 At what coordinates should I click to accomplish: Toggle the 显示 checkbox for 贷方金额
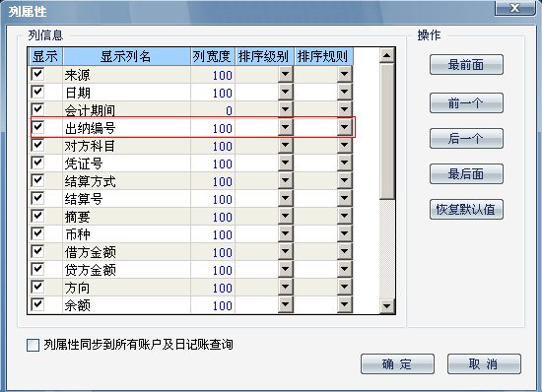click(x=37, y=269)
